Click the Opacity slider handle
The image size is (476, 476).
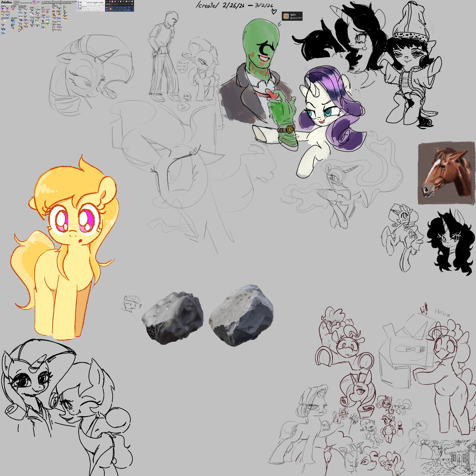[129, 4]
